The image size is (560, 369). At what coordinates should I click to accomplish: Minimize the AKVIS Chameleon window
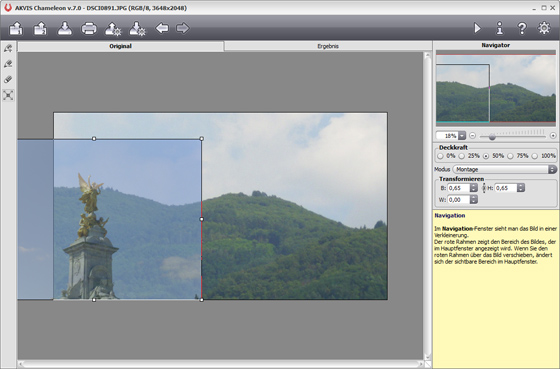(534, 8)
